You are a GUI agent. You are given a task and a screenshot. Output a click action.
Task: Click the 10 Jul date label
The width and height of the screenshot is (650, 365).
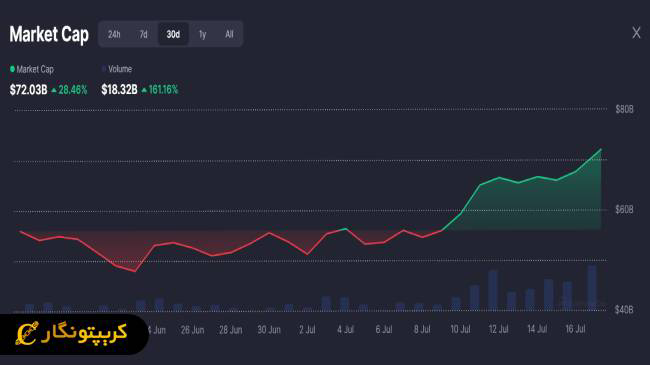point(460,330)
